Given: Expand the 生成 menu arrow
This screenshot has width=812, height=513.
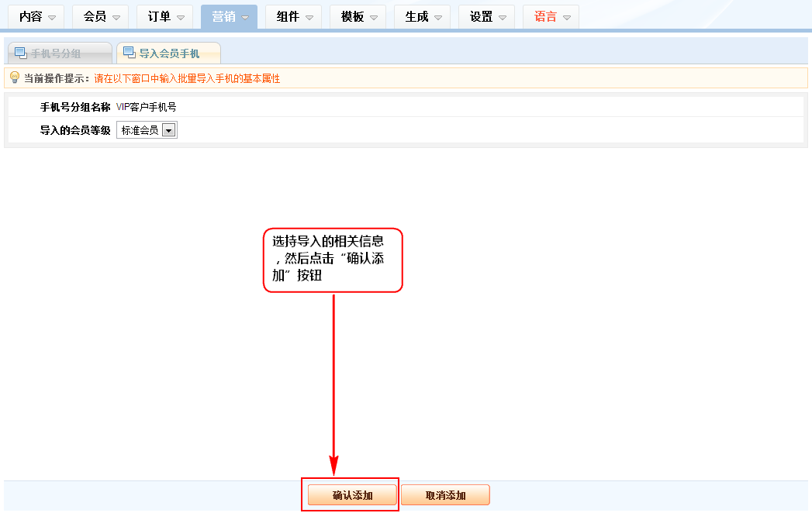Looking at the screenshot, I should (438, 17).
